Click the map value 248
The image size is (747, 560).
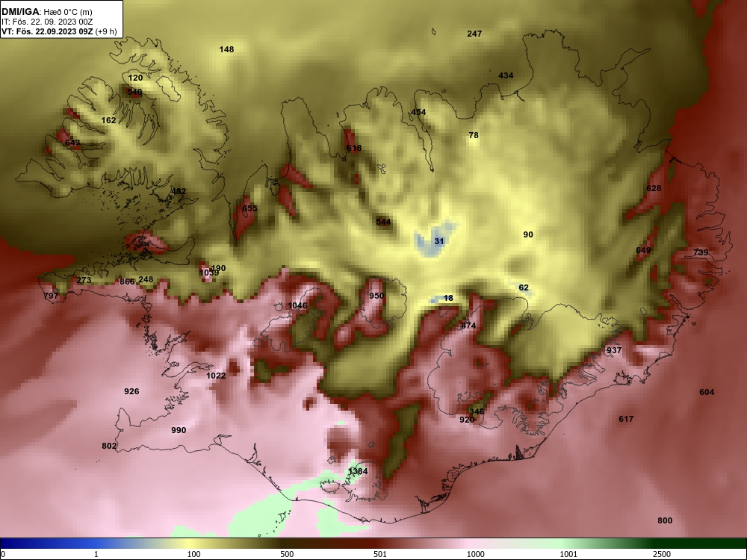(146, 279)
